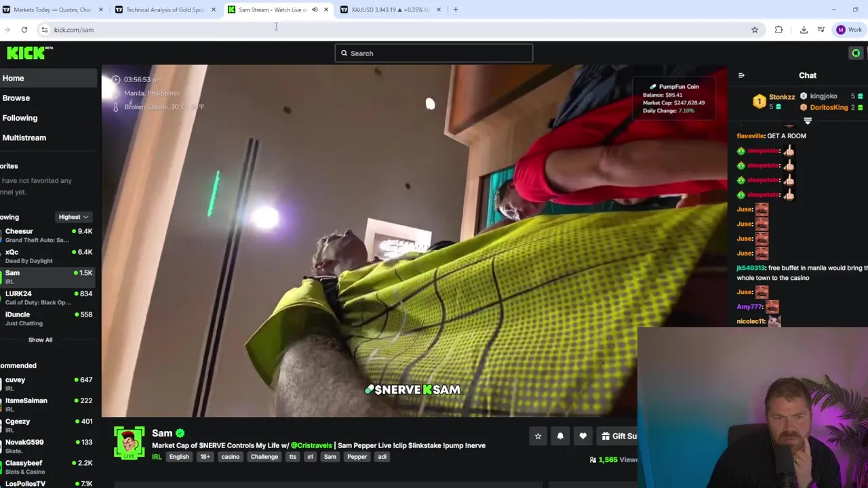Image resolution: width=868 pixels, height=488 pixels.
Task: Open Cheesur's channel in following list
Action: click(x=47, y=235)
